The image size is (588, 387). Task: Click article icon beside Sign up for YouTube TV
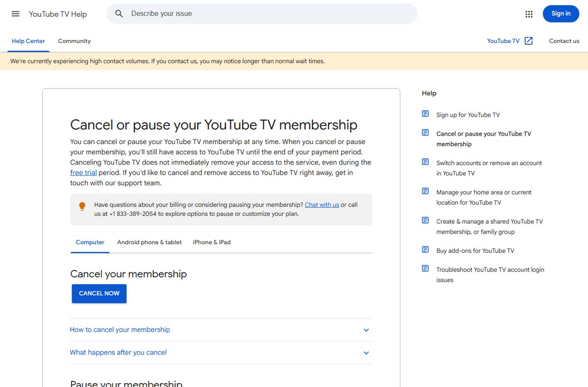[425, 114]
